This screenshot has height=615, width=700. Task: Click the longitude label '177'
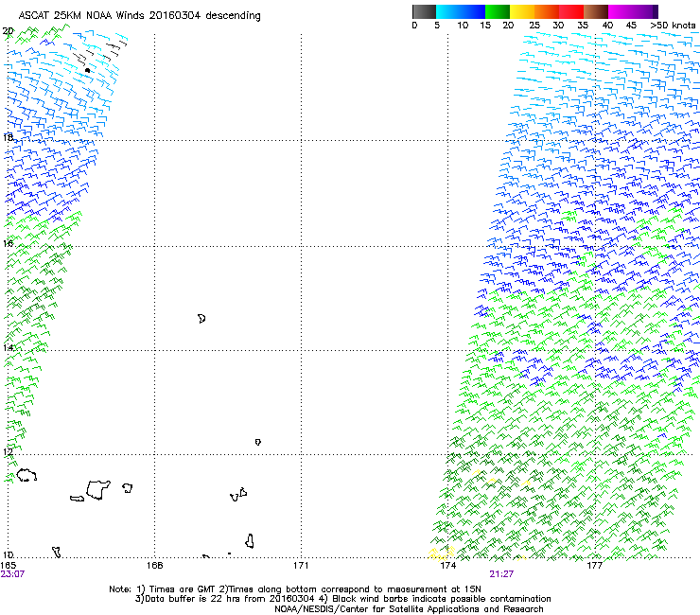[x=594, y=566]
